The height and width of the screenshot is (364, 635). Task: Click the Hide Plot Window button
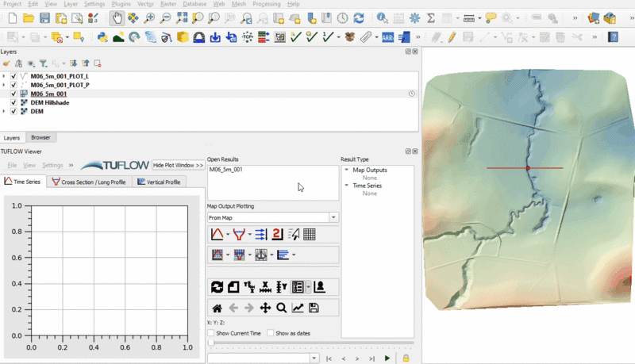[178, 165]
